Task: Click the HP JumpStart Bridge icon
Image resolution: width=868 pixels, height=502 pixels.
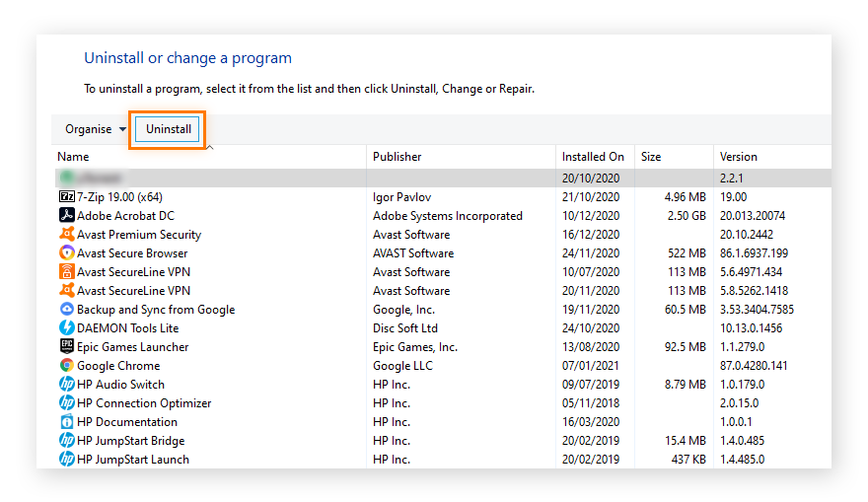Action: 66,441
